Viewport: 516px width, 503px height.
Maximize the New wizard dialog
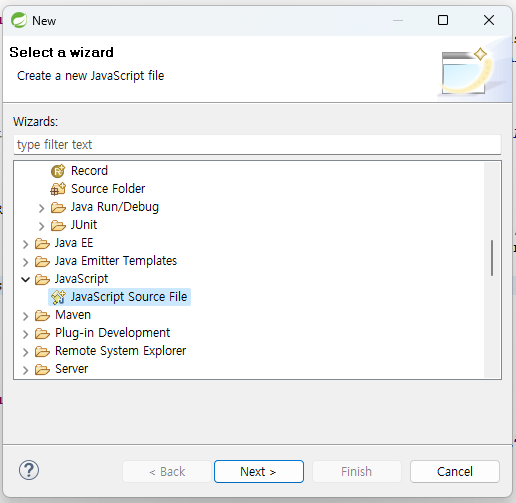click(x=443, y=20)
